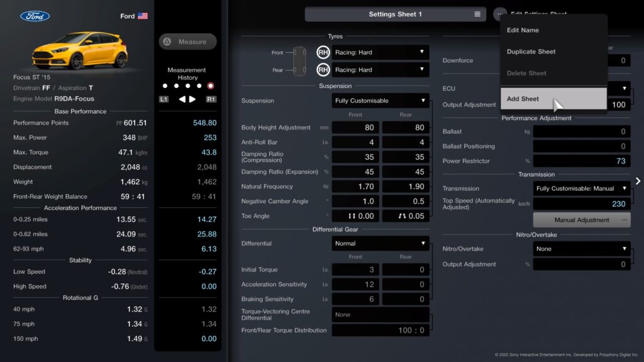Click the round options button beside Edit Settings Sheet
Image resolution: width=644 pixels, height=362 pixels.
[500, 14]
